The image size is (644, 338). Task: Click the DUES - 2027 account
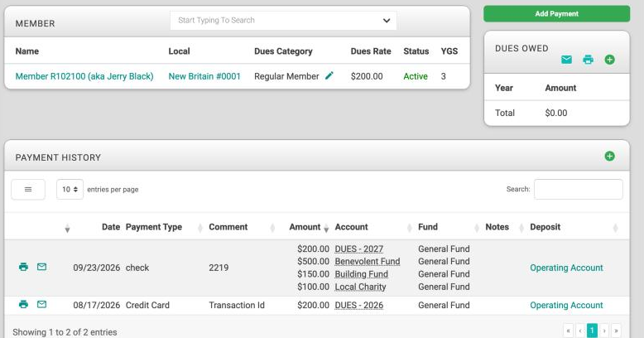click(x=359, y=249)
